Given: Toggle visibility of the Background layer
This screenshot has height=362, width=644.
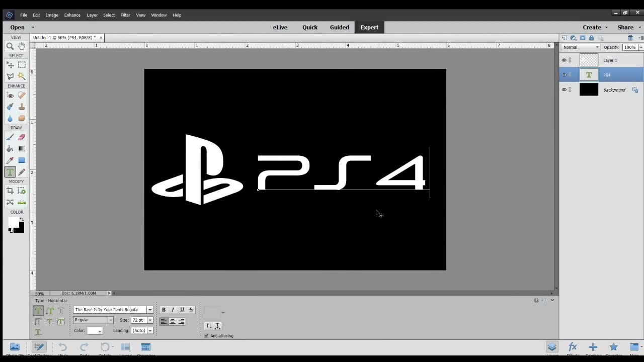Looking at the screenshot, I should (x=564, y=90).
